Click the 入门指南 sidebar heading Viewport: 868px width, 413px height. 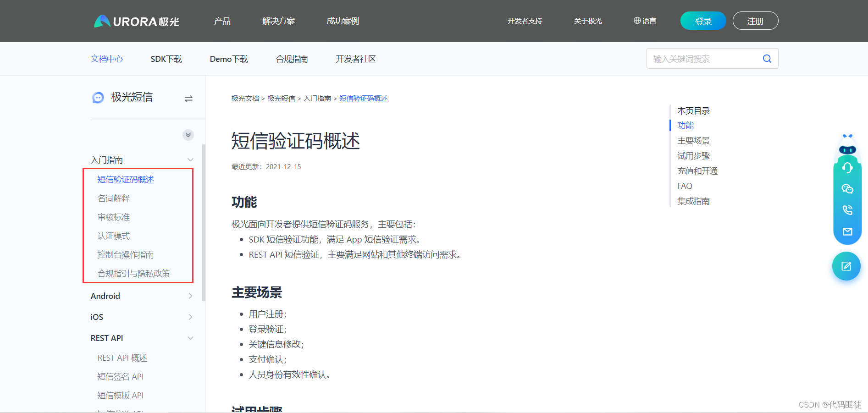(x=107, y=160)
